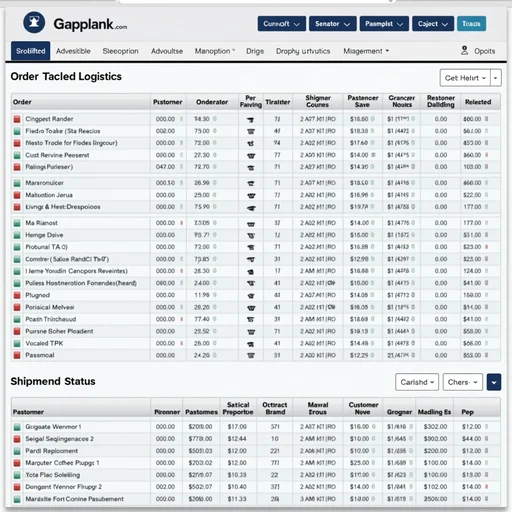Open the Chers dropdown

point(463,382)
